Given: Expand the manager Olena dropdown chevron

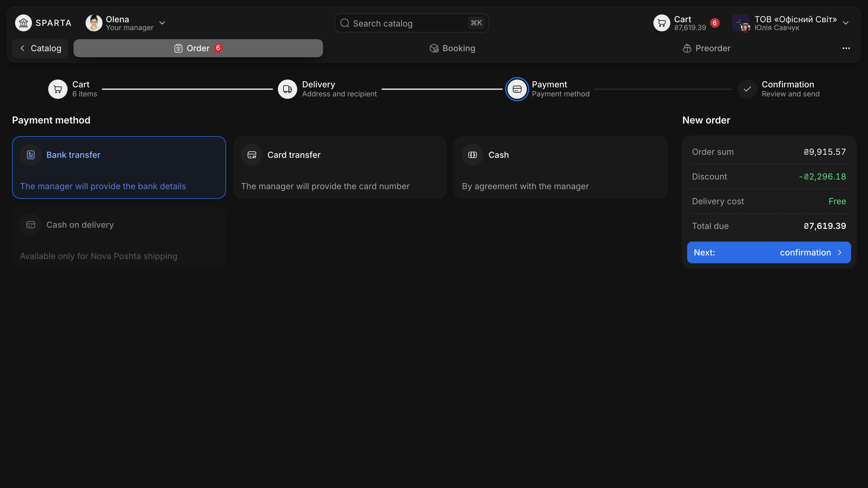Looking at the screenshot, I should point(162,23).
